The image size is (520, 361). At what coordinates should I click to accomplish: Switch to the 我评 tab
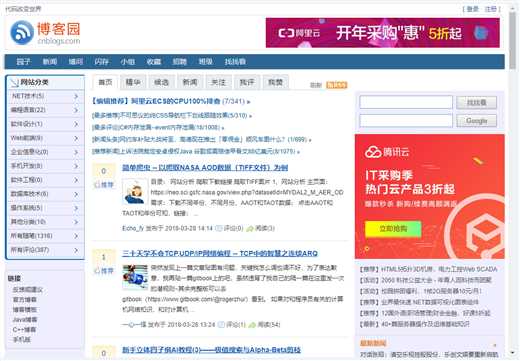(247, 82)
